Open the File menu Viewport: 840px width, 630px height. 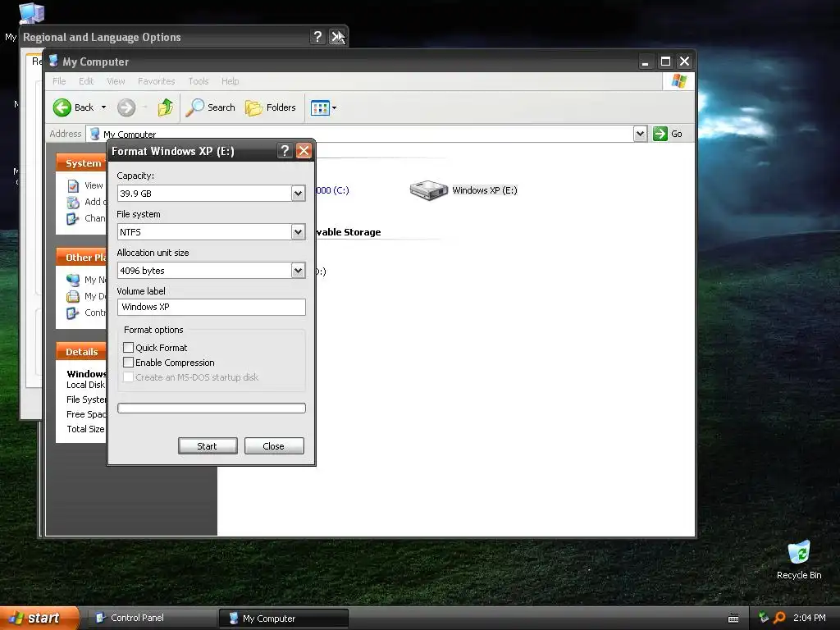(59, 81)
